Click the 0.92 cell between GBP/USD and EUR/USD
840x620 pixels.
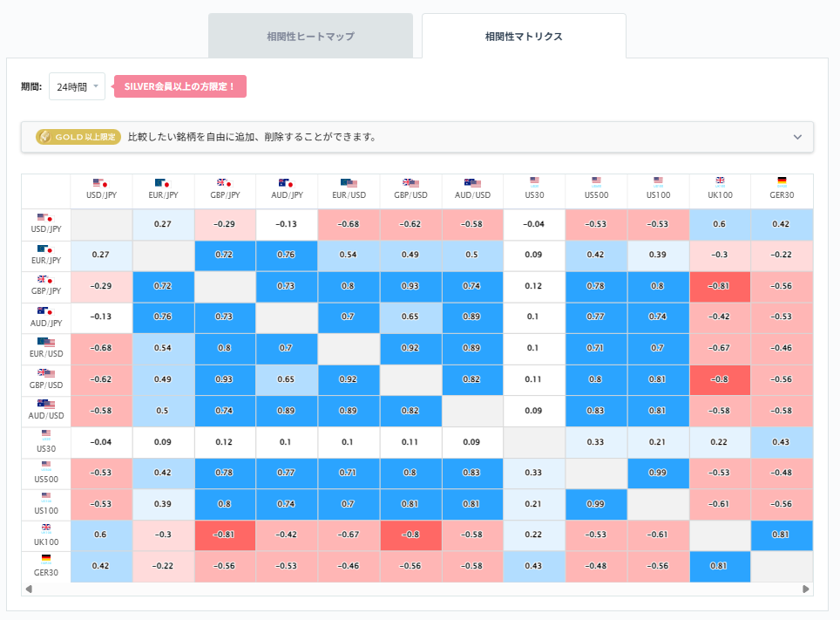click(349, 379)
